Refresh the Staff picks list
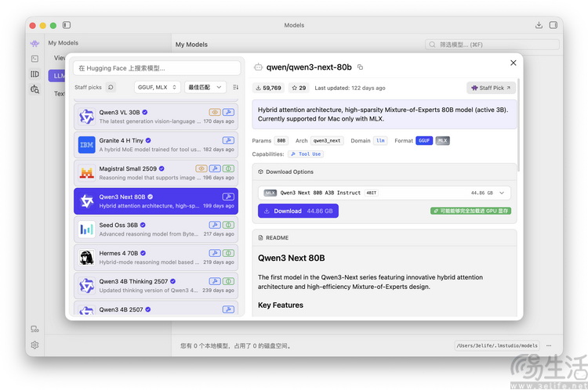This screenshot has height=390, width=588. click(111, 87)
